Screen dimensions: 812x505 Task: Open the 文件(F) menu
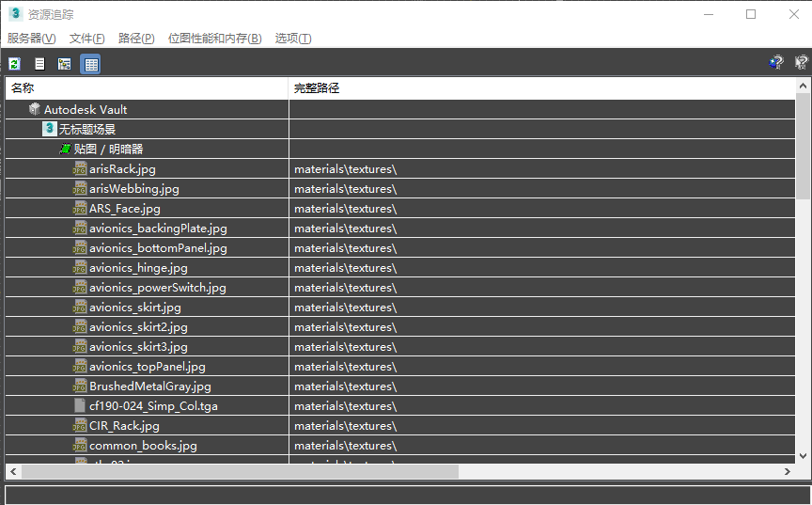coord(87,39)
